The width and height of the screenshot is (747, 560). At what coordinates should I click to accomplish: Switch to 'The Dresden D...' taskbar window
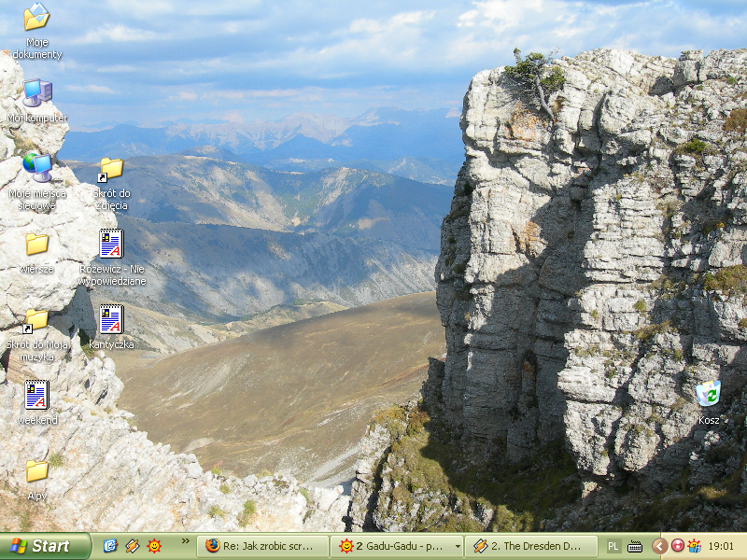[x=530, y=546]
